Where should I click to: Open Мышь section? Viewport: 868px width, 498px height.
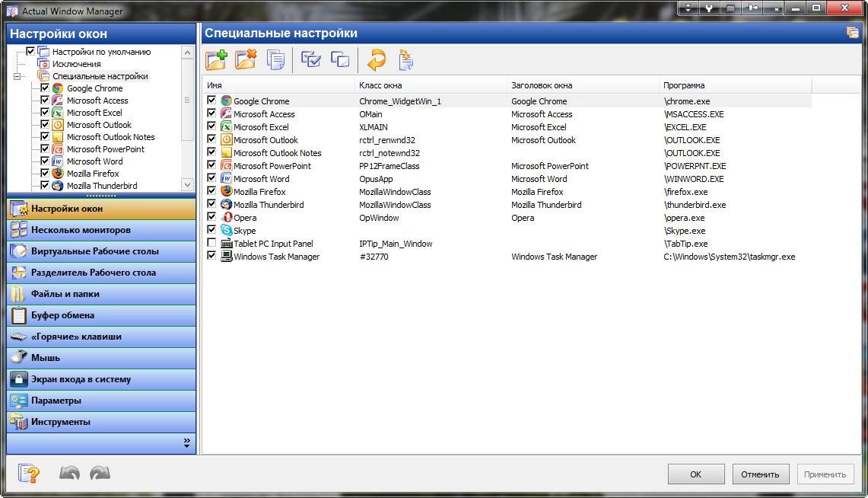click(x=101, y=358)
